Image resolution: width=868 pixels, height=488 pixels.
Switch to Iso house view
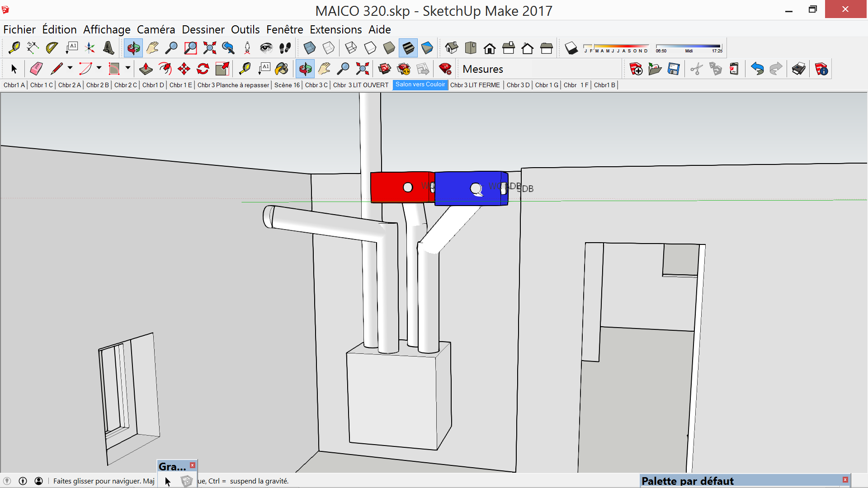point(452,48)
